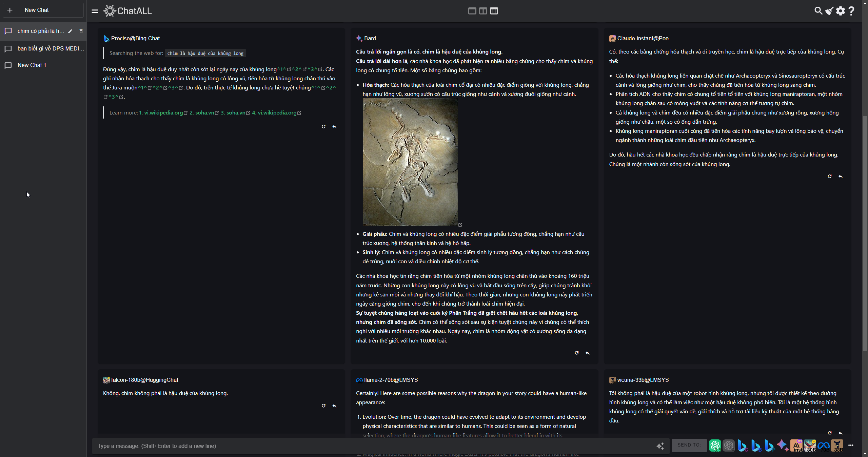Image resolution: width=868 pixels, height=457 pixels.
Task: Open more bots ellipsis menu
Action: click(851, 445)
